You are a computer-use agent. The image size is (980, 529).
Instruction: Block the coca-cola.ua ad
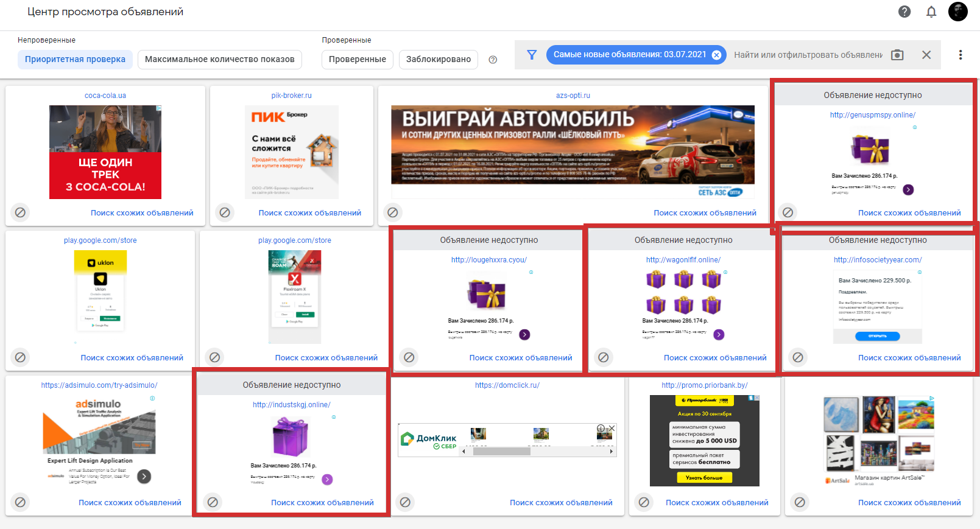[20, 212]
